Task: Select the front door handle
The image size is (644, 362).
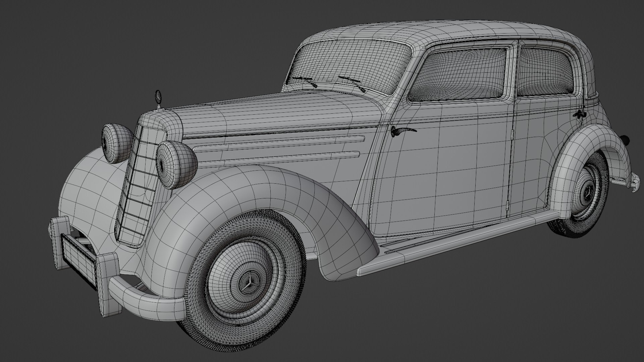Action: [x=403, y=131]
